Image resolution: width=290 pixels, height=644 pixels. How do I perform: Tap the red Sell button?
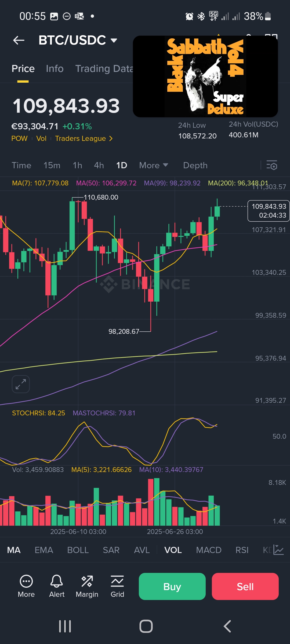point(245,587)
